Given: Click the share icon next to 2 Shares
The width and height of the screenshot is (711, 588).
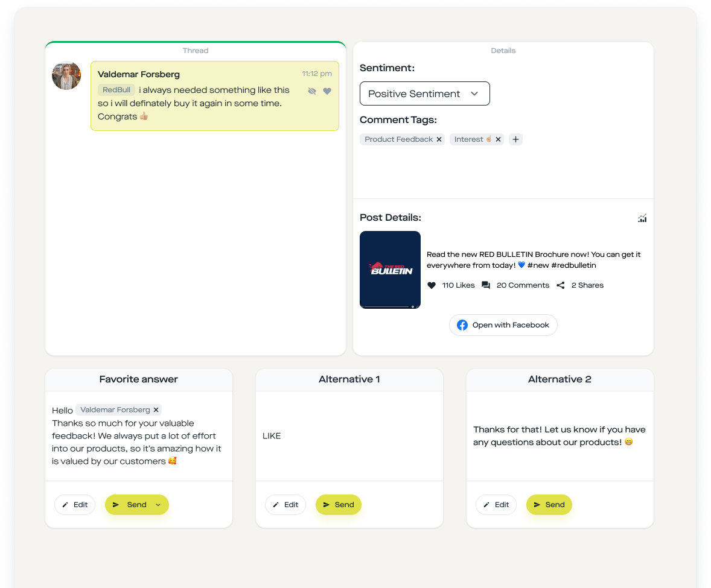Looking at the screenshot, I should coord(560,285).
